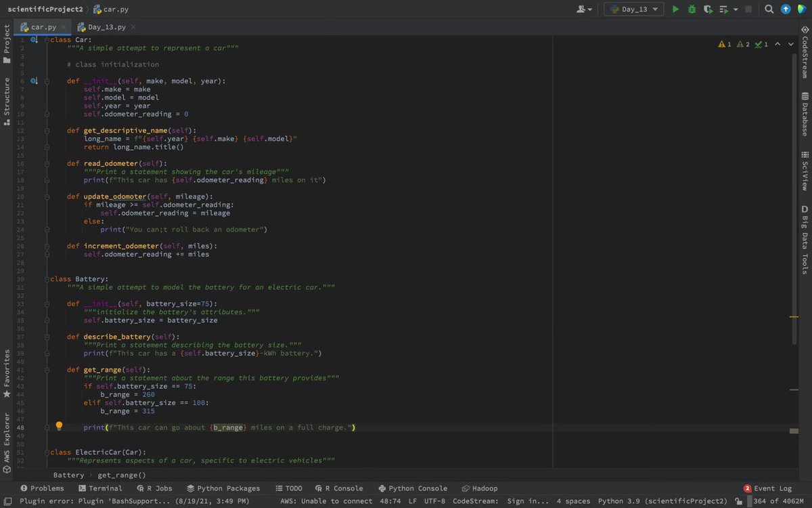Click the run with profiler icon

[x=723, y=9]
